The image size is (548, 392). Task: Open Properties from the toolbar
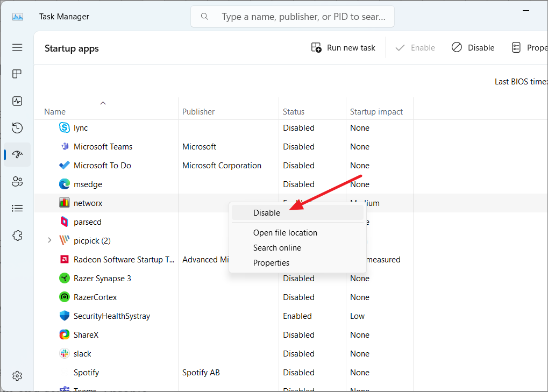[x=530, y=47]
